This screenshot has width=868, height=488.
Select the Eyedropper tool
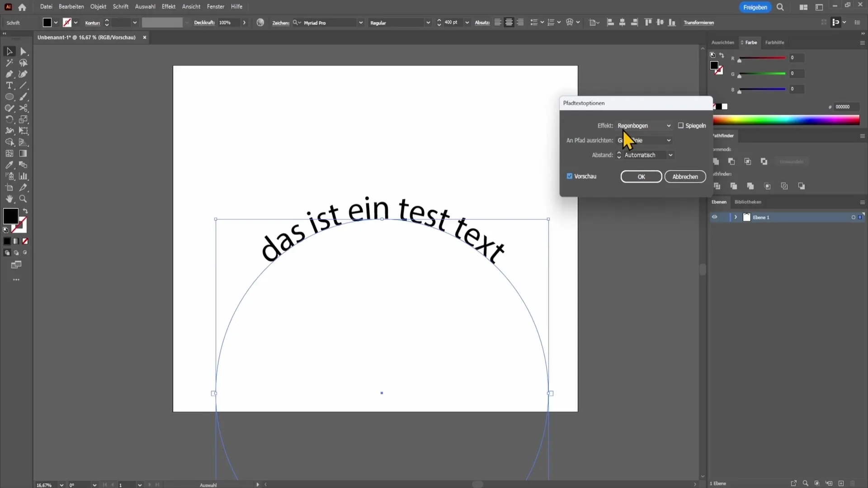pos(9,165)
